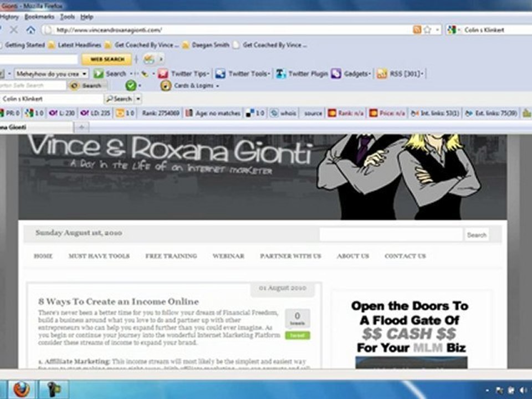Image resolution: width=532 pixels, height=399 pixels.
Task: Click the Rank: 2754069 toolbar value
Action: pos(161,113)
